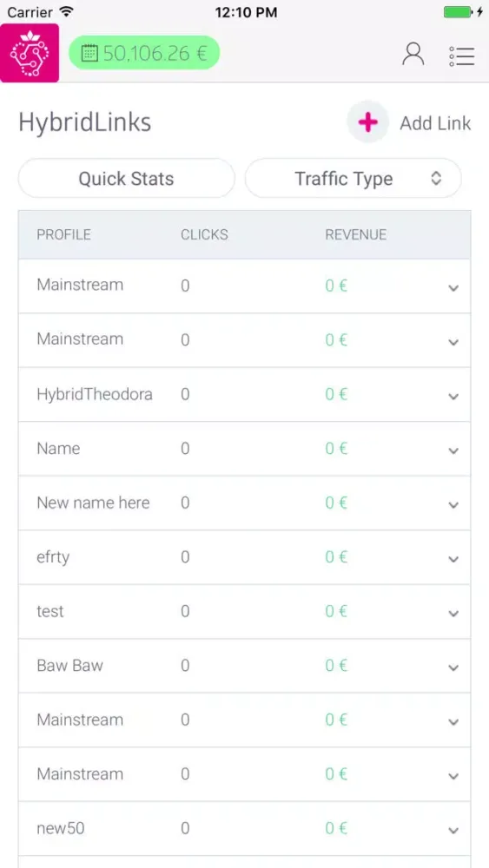489x868 pixels.
Task: Expand the efrty row chevron
Action: [453, 559]
